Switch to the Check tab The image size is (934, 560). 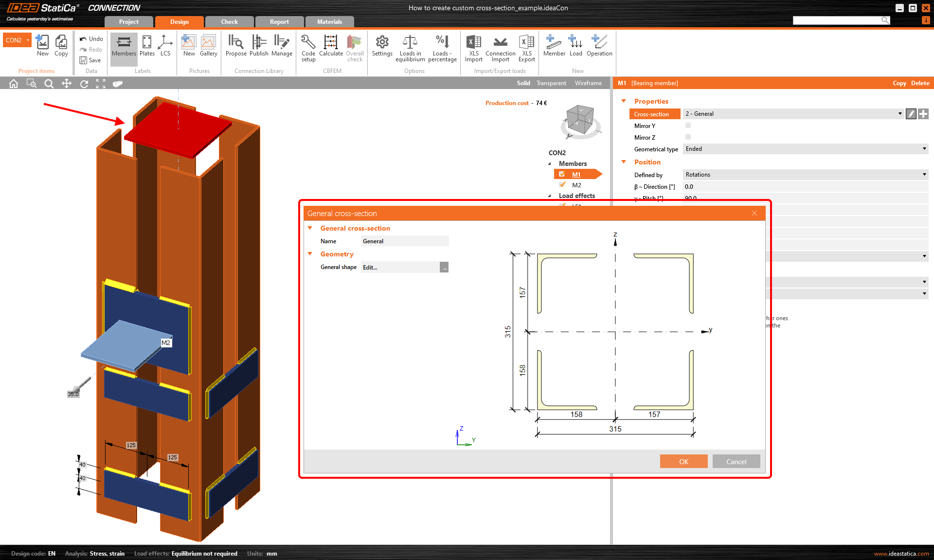coord(229,21)
